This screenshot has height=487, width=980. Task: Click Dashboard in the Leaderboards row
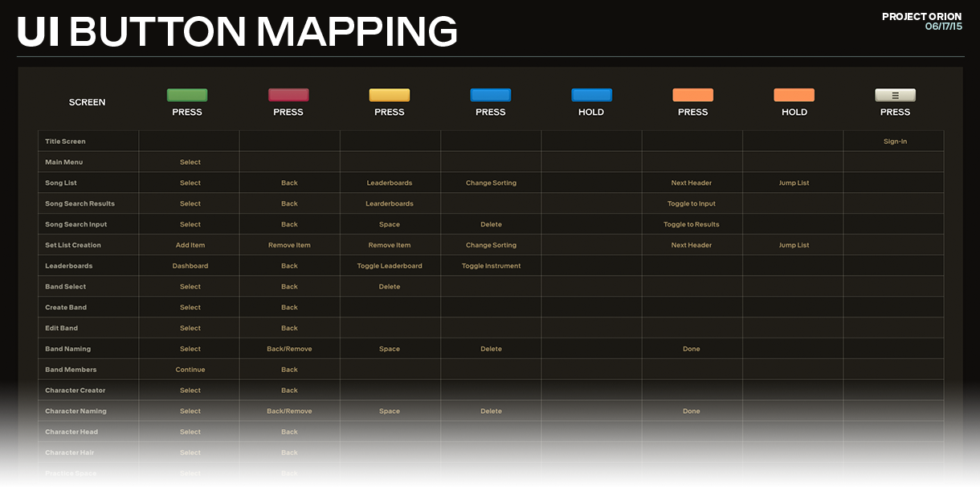190,266
